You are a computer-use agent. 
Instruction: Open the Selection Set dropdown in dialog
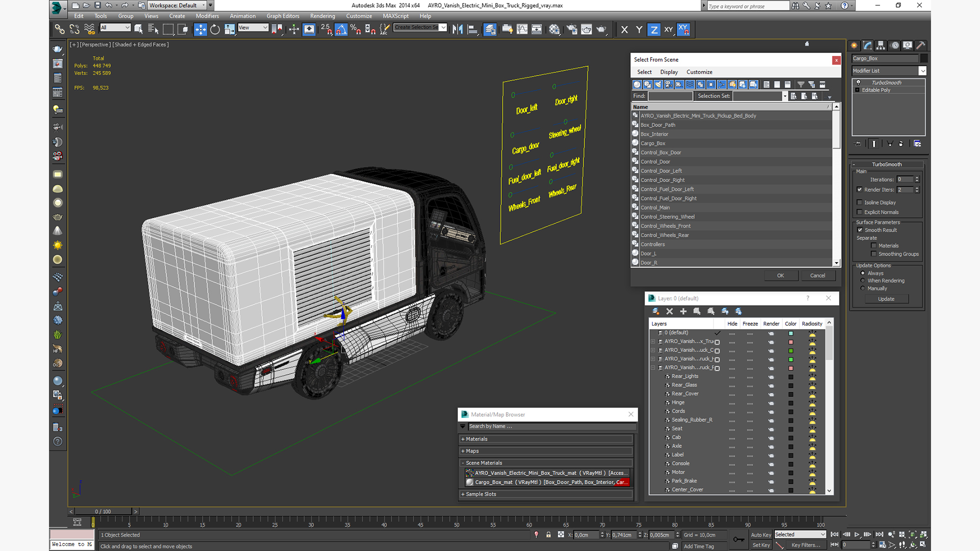coord(784,96)
